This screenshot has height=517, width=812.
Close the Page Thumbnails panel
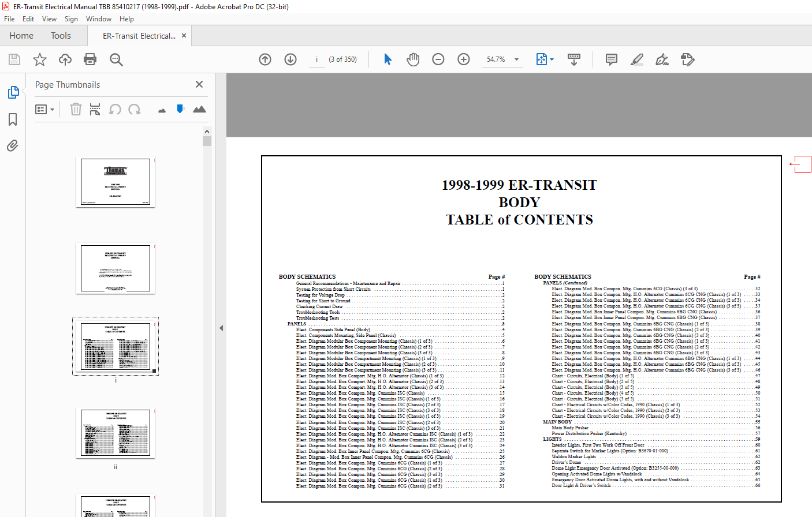click(199, 84)
